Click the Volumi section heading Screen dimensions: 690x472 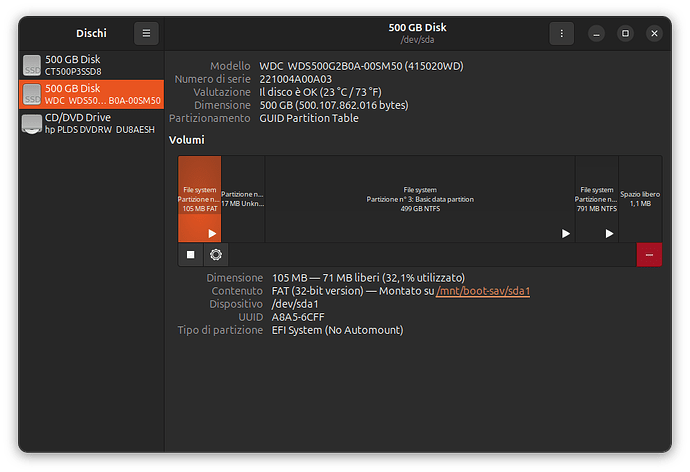[187, 140]
